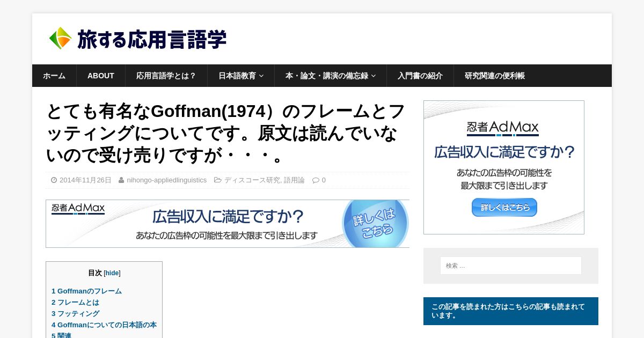
Task: Open the ABOUT menu item
Action: pyautogui.click(x=101, y=76)
